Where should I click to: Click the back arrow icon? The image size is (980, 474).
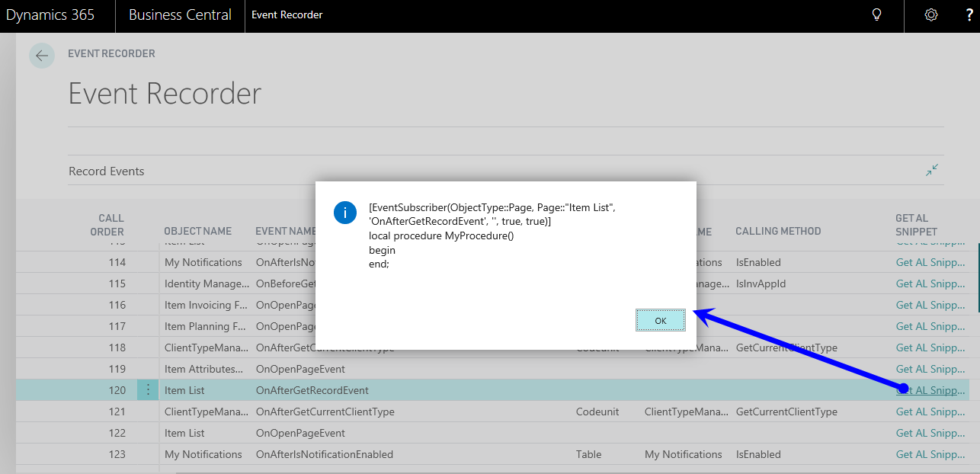42,56
